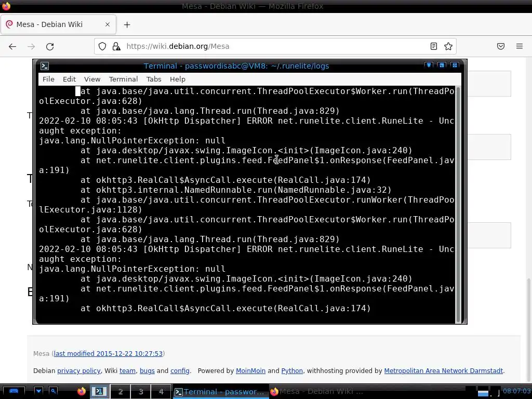Click first 'java.lang.NullPointerException: null' line
This screenshot has width=532, height=399.
pyautogui.click(x=132, y=140)
